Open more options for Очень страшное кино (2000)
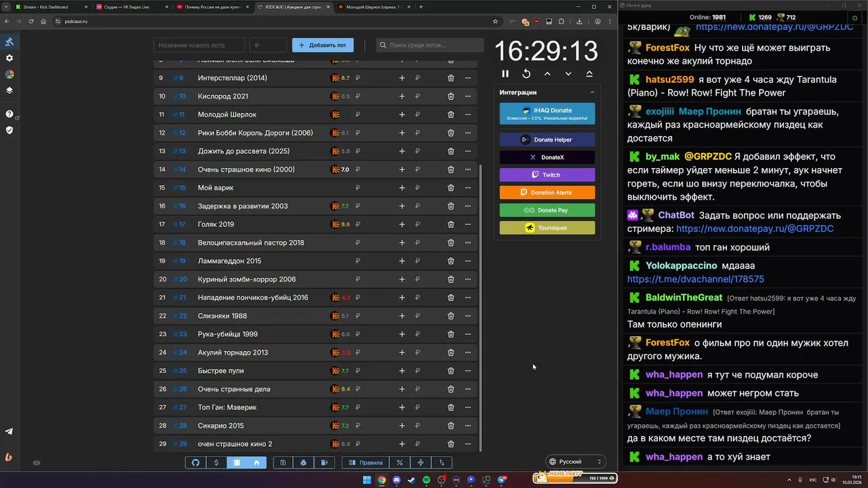The image size is (868, 488). (468, 169)
